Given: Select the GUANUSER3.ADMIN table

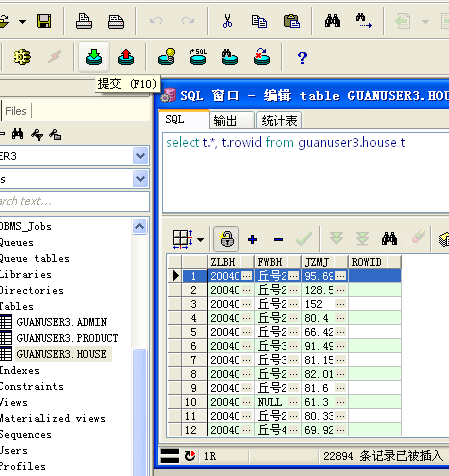Looking at the screenshot, I should [x=62, y=322].
